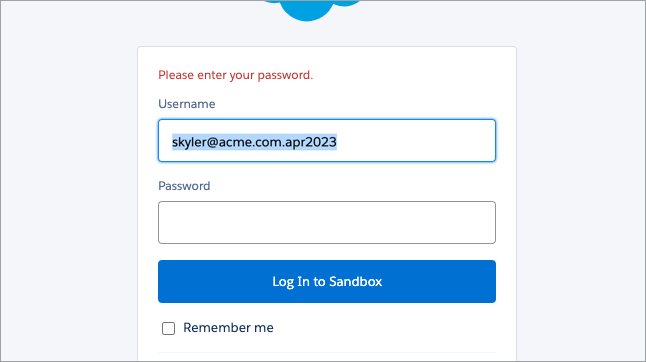Click the left edge of the Password box

(165, 222)
